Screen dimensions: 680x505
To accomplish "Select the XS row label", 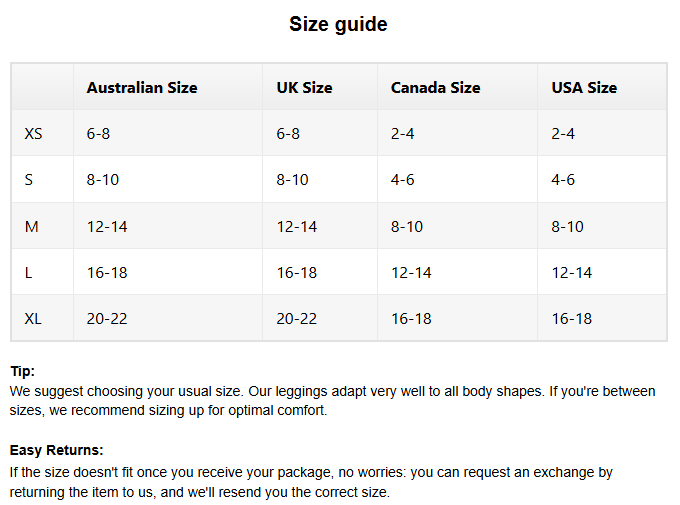I will [34, 134].
